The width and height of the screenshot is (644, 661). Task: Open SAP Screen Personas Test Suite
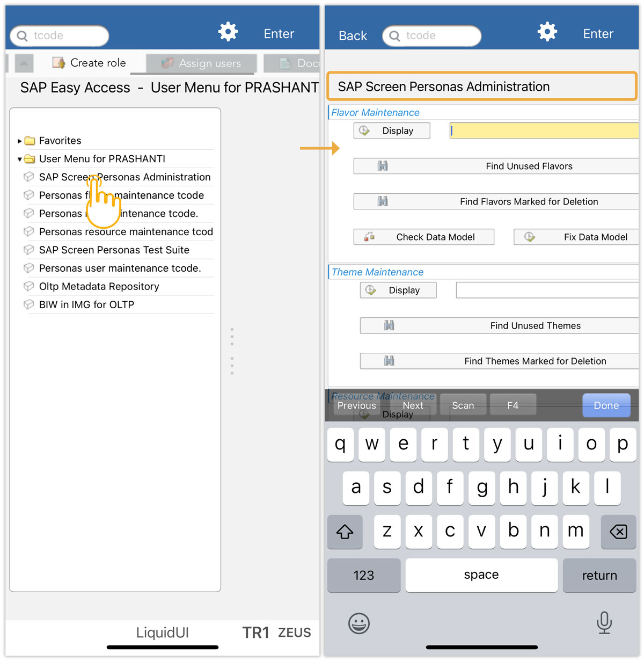click(114, 250)
